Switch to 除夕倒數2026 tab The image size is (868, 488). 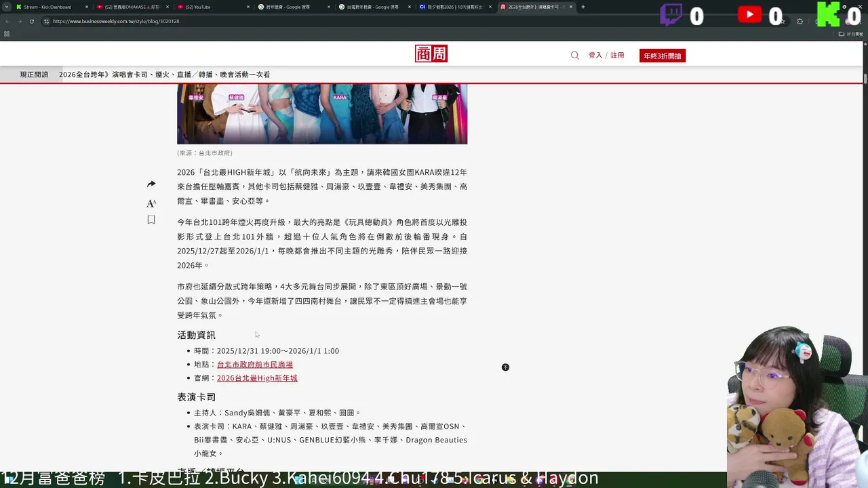pos(455,7)
